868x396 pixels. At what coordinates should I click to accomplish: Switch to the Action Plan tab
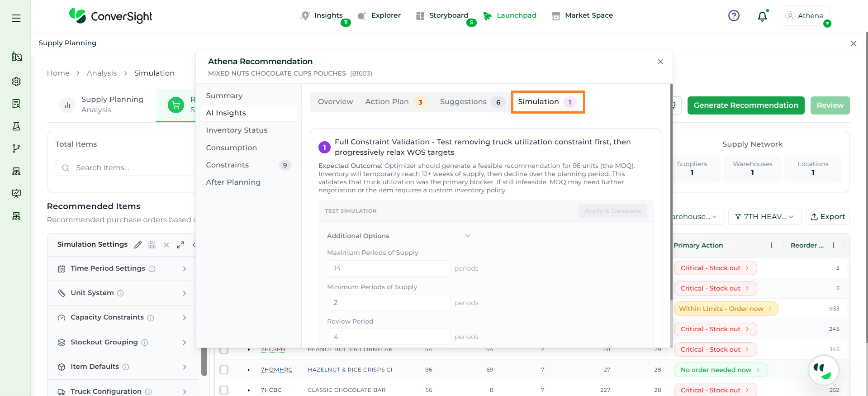387,102
